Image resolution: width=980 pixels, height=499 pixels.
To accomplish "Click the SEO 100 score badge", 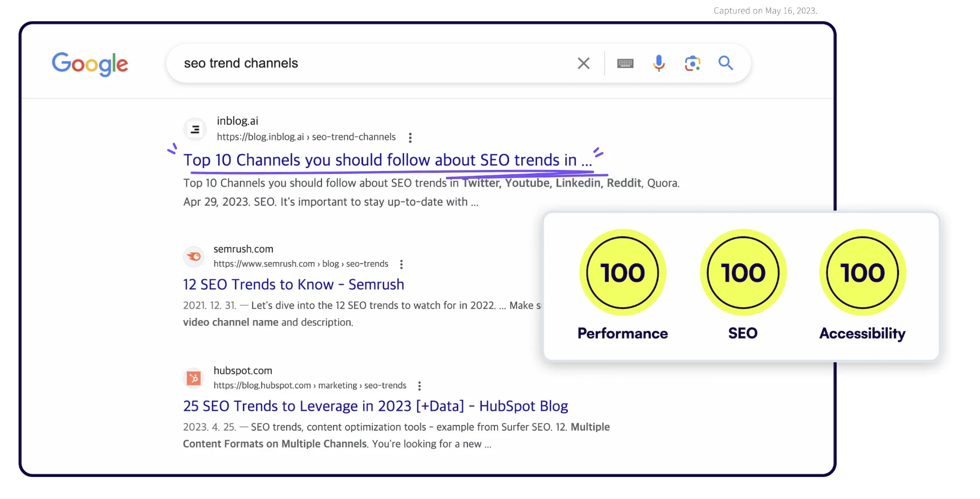I will click(743, 272).
